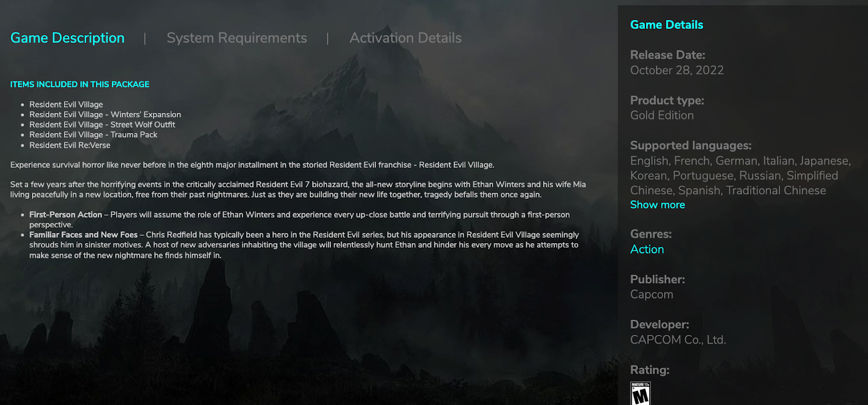Viewport: 868px width, 405px height.
Task: Click the Supported languages label
Action: click(691, 145)
